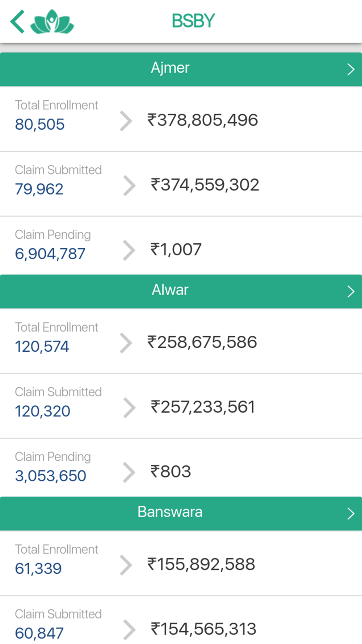
Task: Click the chevron on the Banswara header
Action: click(x=350, y=513)
